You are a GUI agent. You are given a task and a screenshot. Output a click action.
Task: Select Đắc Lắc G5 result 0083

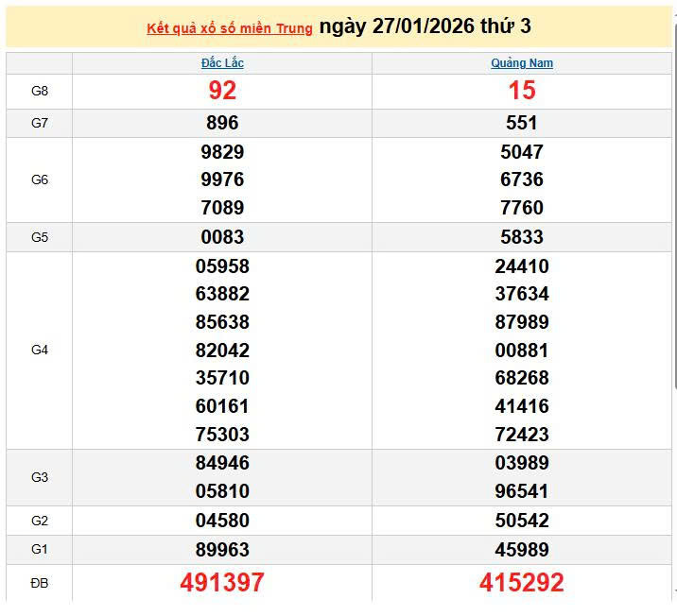click(222, 237)
